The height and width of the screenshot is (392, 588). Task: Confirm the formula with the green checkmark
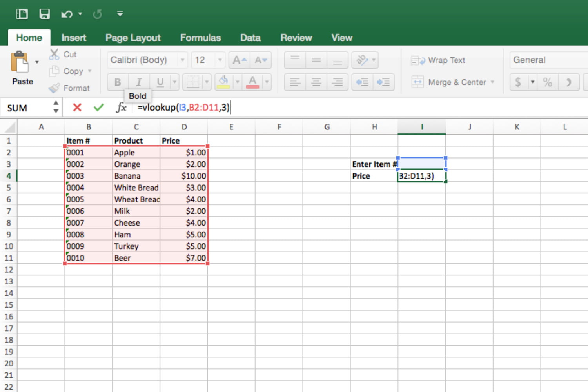point(99,107)
